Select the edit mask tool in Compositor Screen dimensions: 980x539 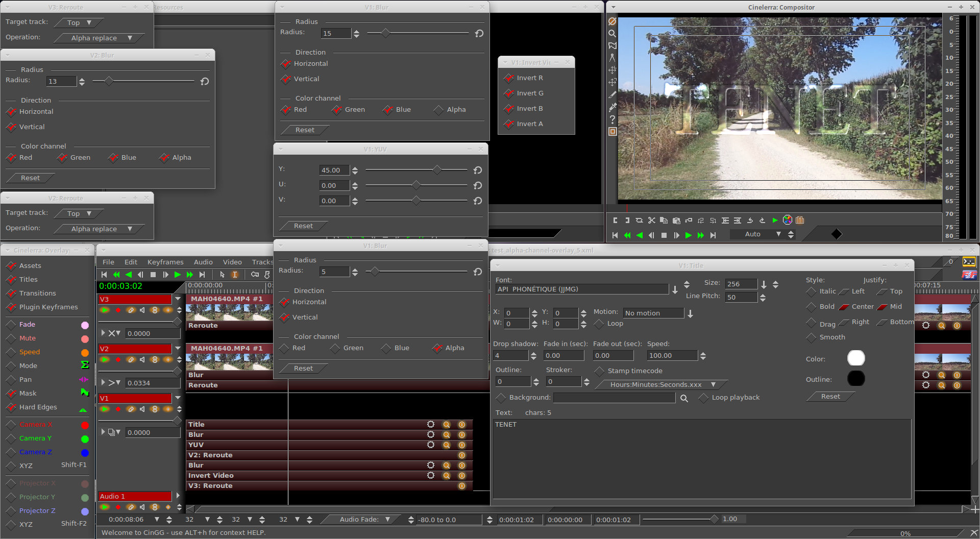click(x=612, y=45)
